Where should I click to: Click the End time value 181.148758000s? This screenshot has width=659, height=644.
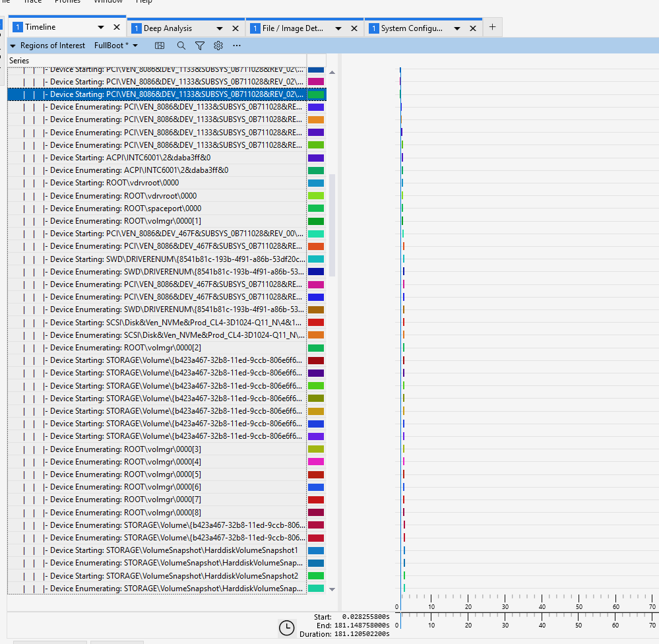click(x=362, y=626)
